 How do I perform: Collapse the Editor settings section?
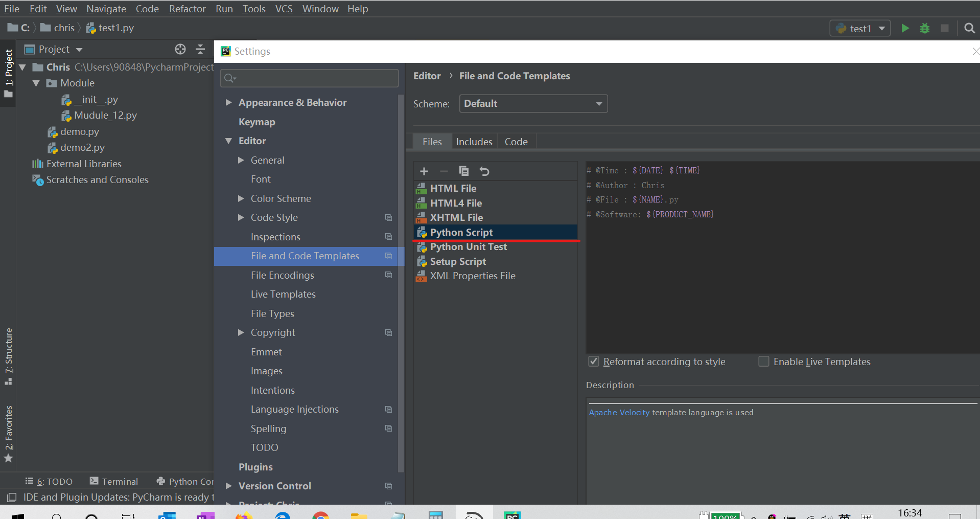pyautogui.click(x=228, y=141)
